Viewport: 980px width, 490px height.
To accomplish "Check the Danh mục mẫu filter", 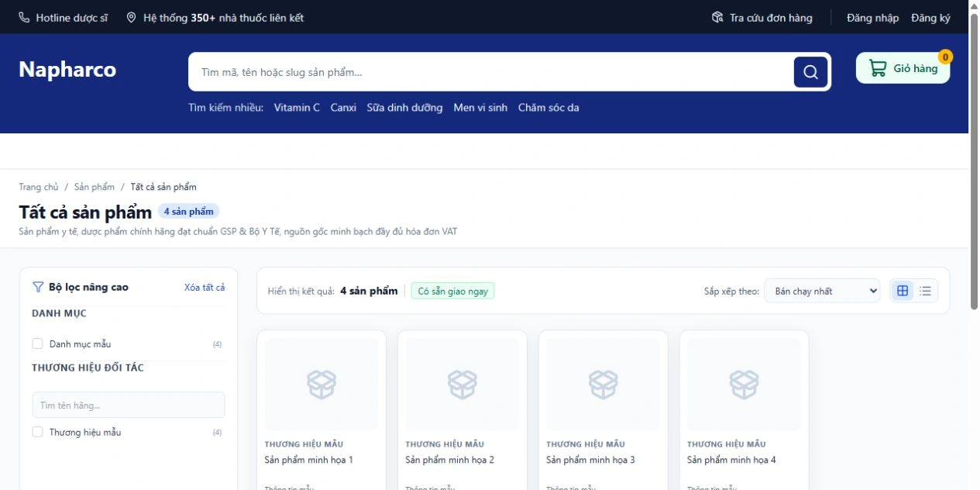I will [37, 343].
